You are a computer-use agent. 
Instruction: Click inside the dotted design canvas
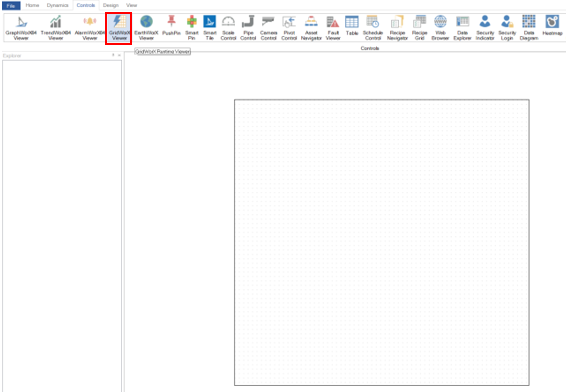tap(382, 242)
